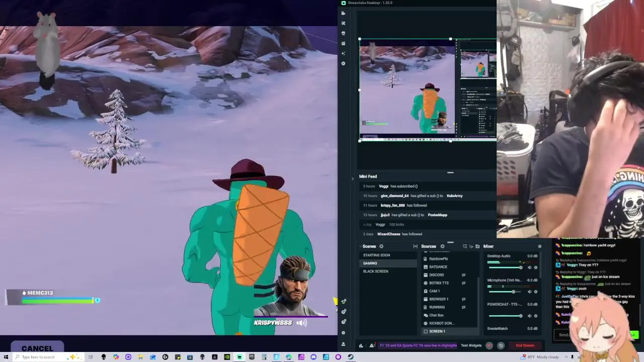Click the Sources list scrollbar
The image size is (644, 362).
477,302
